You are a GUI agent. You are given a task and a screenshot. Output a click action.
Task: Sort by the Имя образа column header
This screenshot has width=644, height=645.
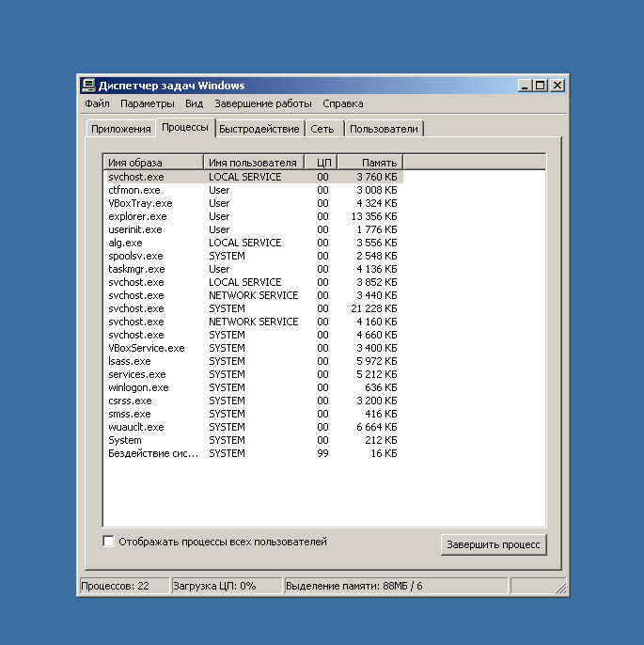tap(153, 163)
